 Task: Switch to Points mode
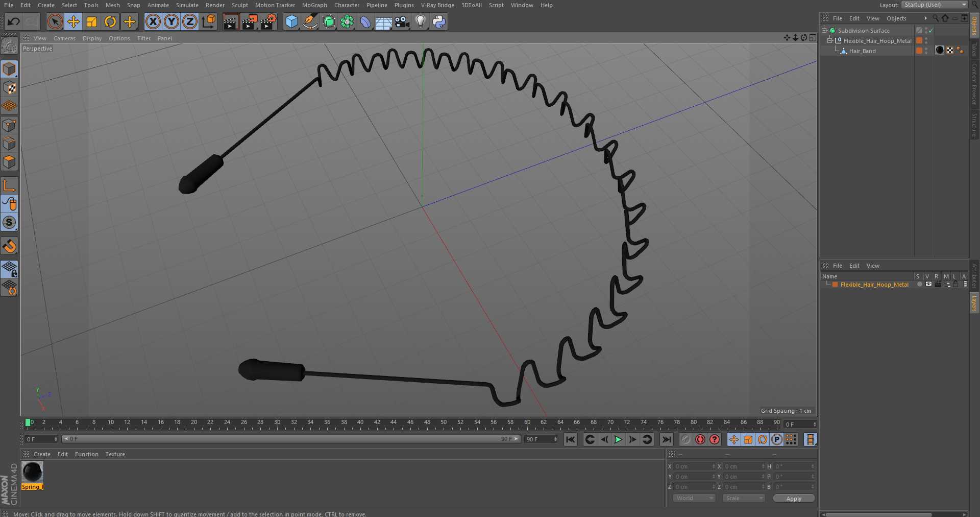point(9,125)
